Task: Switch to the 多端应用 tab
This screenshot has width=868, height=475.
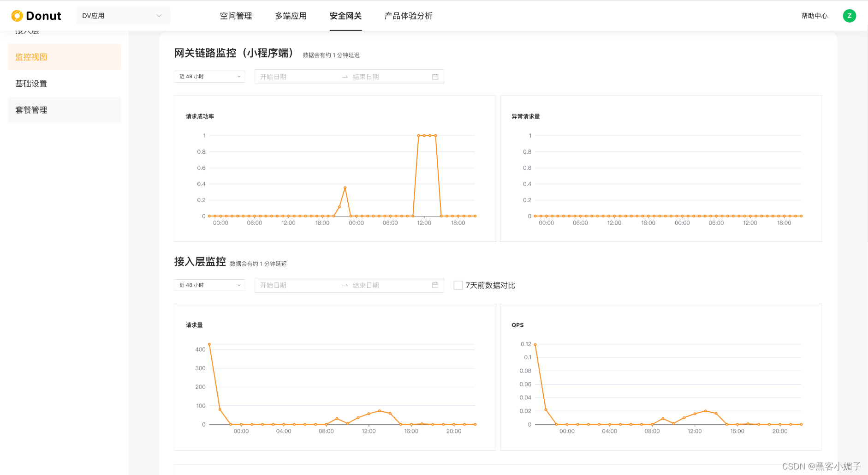Action: [x=291, y=16]
